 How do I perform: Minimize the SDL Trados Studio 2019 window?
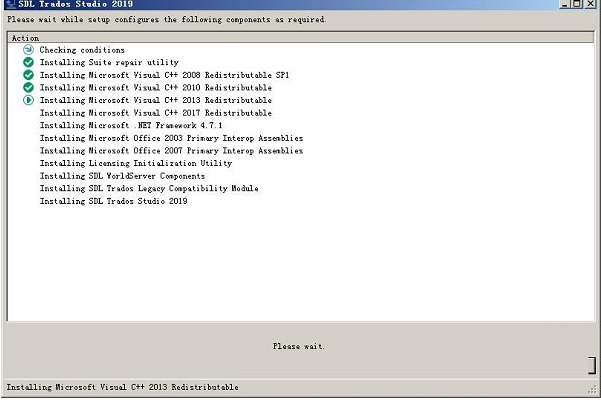(x=564, y=4)
